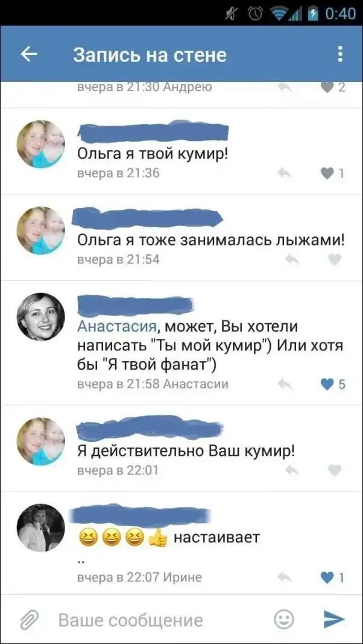The height and width of the screenshot is (644, 363).
Task: Send the message with arrow icon
Action: [334, 619]
